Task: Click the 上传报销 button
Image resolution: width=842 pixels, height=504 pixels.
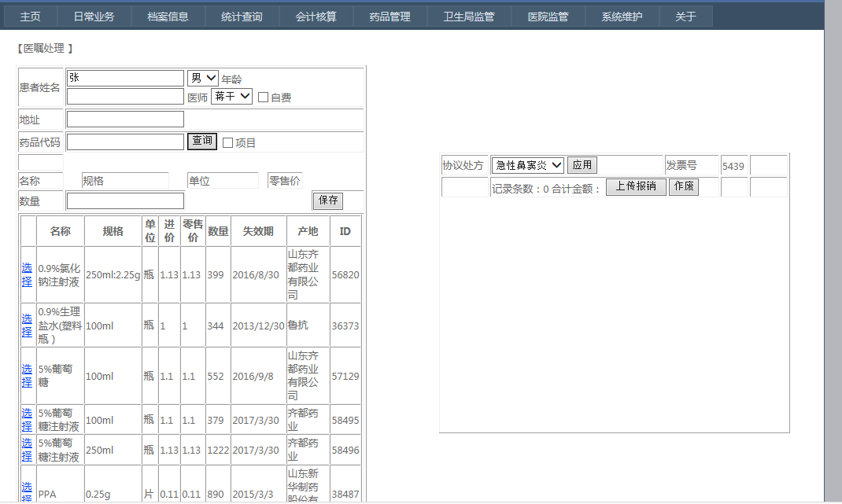Action: click(636, 186)
